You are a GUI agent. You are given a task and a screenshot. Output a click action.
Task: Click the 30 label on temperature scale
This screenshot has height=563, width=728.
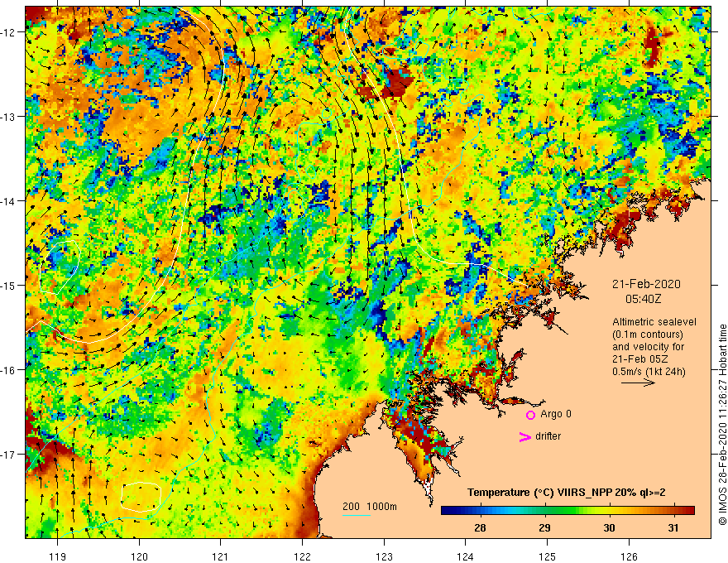tap(609, 527)
